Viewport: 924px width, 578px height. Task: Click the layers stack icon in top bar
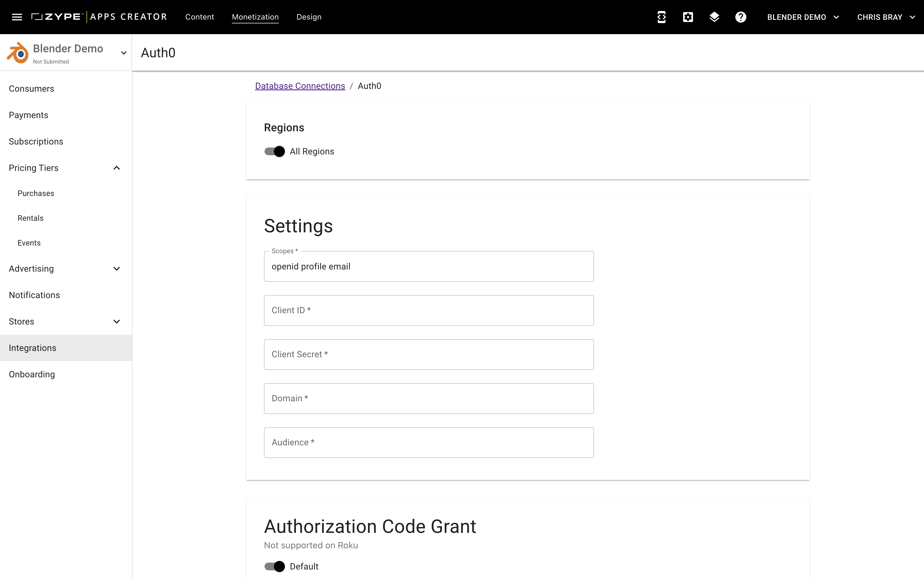click(714, 17)
